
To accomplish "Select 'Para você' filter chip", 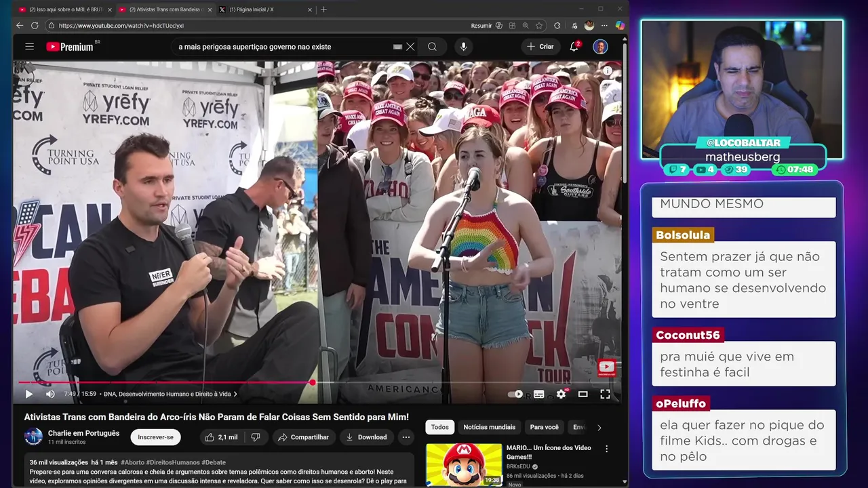I will pyautogui.click(x=545, y=427).
